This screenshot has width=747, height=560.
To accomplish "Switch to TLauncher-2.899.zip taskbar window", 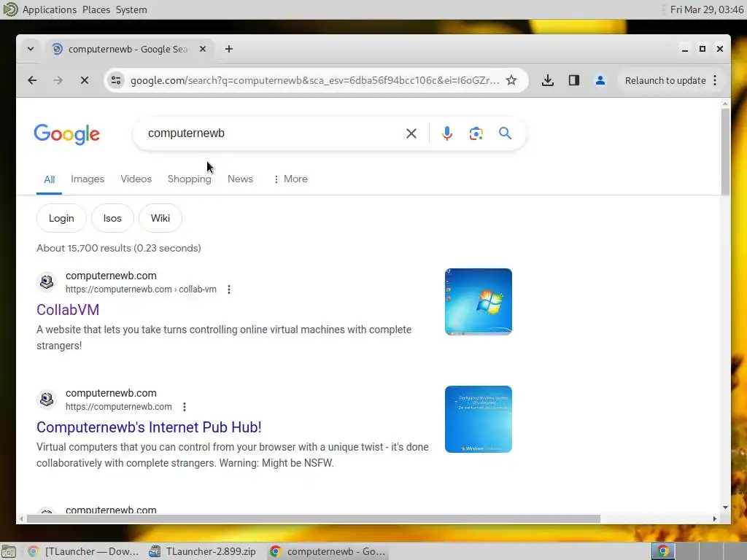I will (204, 551).
